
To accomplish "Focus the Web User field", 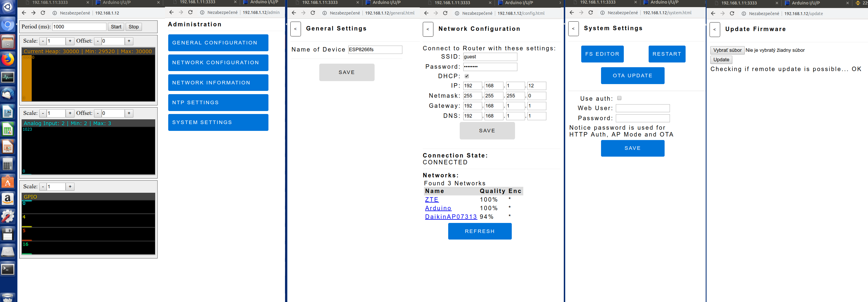I will point(643,108).
